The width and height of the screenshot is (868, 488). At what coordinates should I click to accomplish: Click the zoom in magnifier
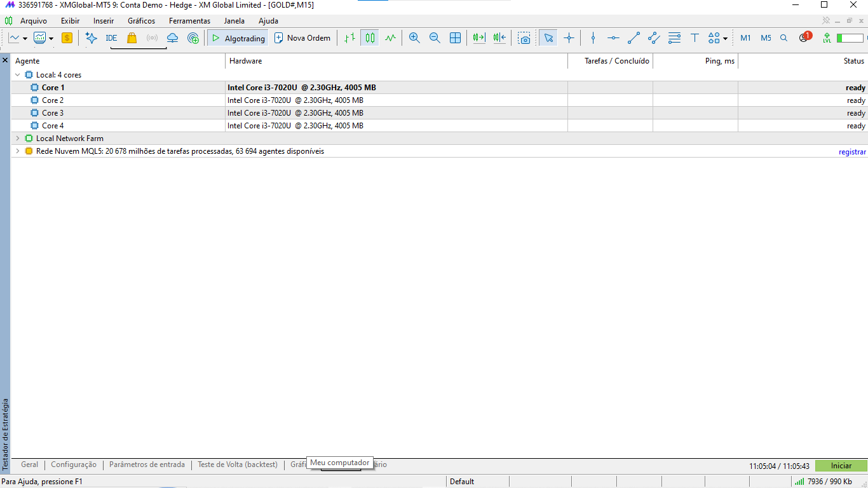pyautogui.click(x=414, y=38)
